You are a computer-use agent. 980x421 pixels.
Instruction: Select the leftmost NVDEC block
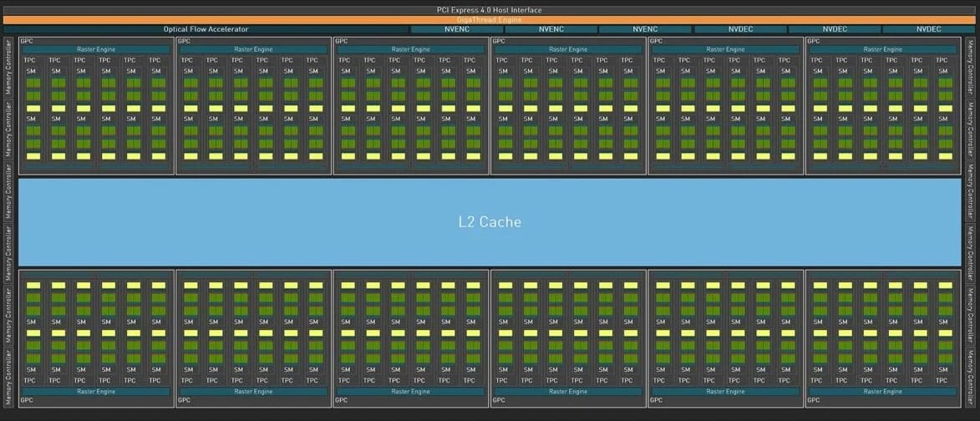[x=739, y=29]
